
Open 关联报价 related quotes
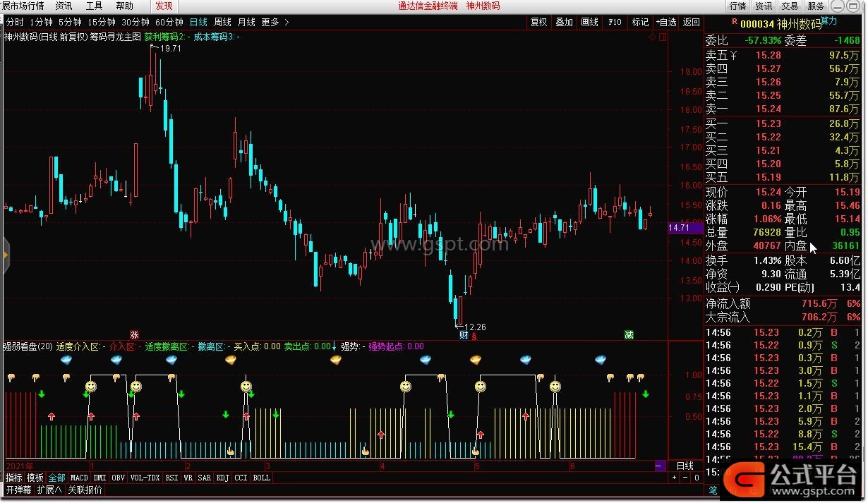pyautogui.click(x=85, y=490)
